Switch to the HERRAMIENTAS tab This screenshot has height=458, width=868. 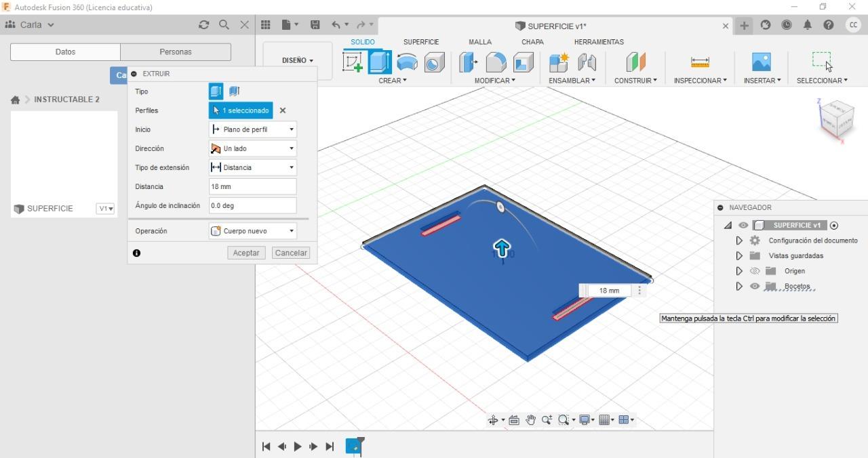coord(599,42)
